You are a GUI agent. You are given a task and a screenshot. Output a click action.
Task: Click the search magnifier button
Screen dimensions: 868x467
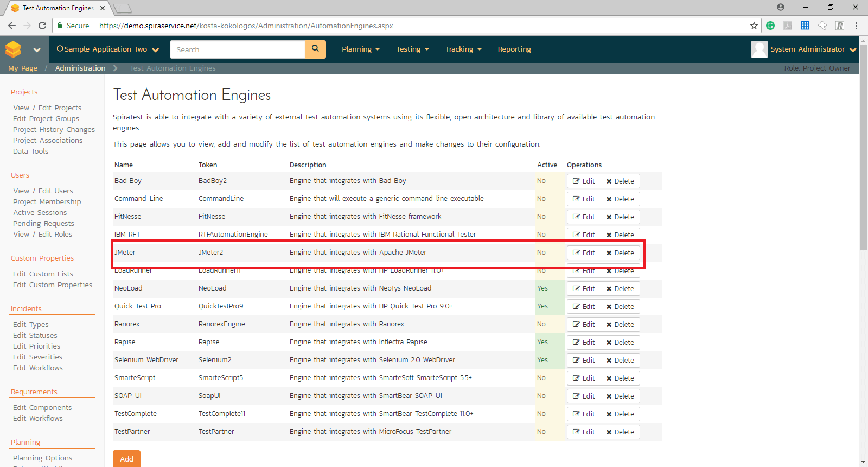pyautogui.click(x=315, y=49)
